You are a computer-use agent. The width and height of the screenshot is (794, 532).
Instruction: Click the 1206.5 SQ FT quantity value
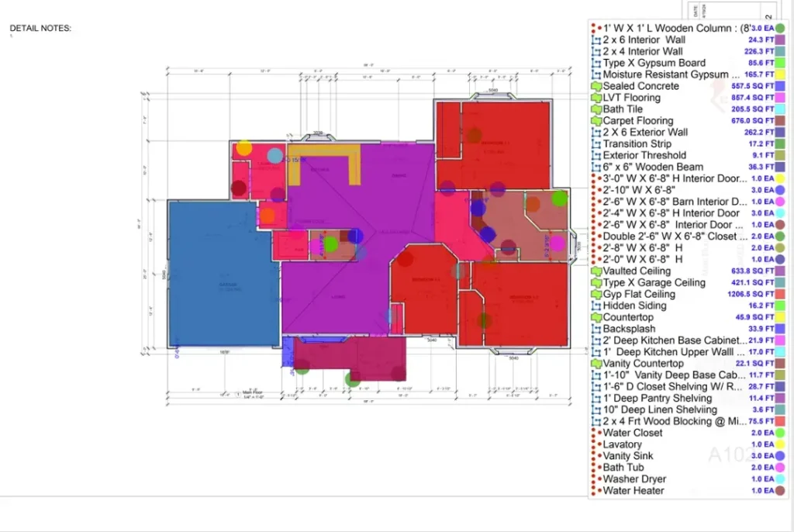[751, 295]
